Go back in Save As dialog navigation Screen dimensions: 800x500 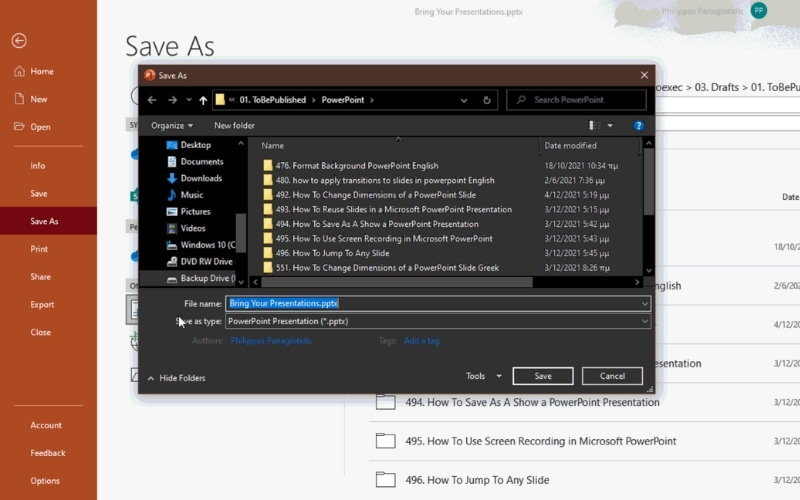(x=152, y=100)
